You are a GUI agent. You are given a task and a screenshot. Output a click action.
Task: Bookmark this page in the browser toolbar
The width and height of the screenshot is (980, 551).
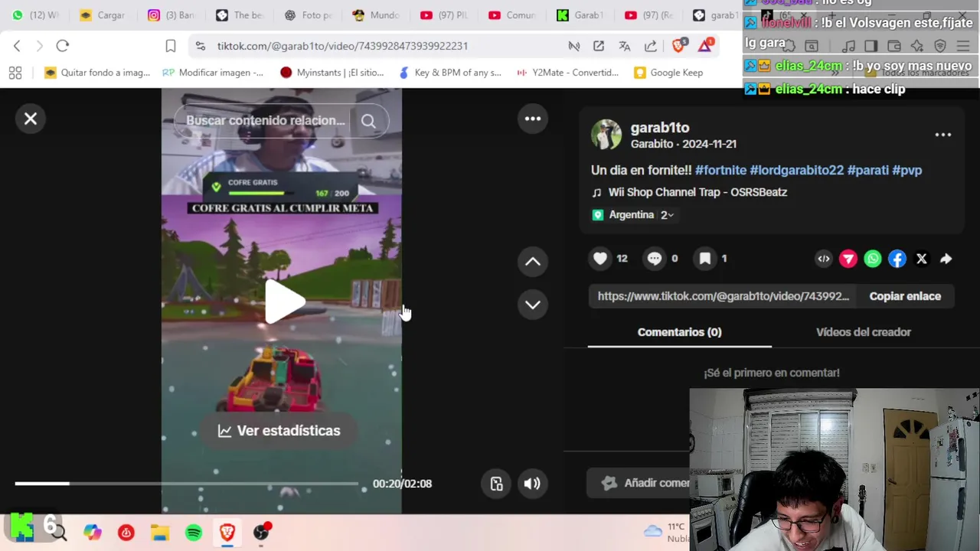click(171, 46)
